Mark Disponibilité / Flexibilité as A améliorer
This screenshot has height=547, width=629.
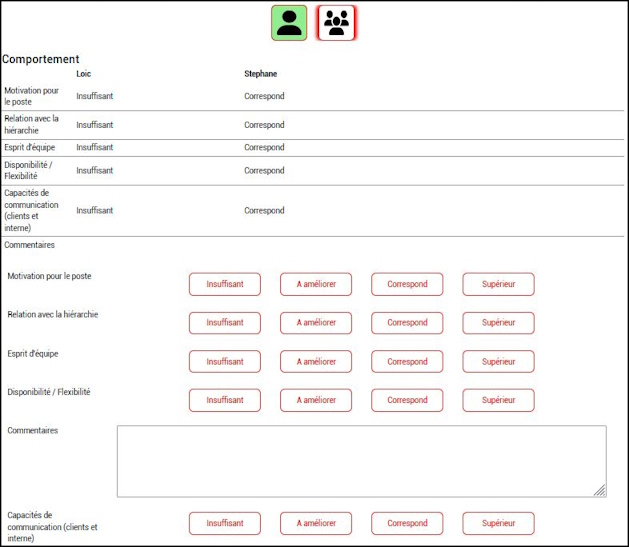tap(316, 400)
